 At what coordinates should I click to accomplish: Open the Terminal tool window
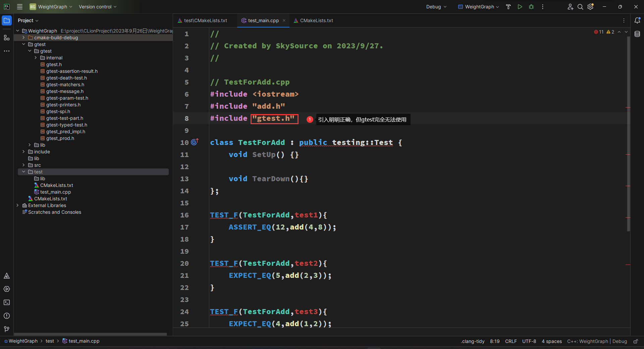[7, 302]
